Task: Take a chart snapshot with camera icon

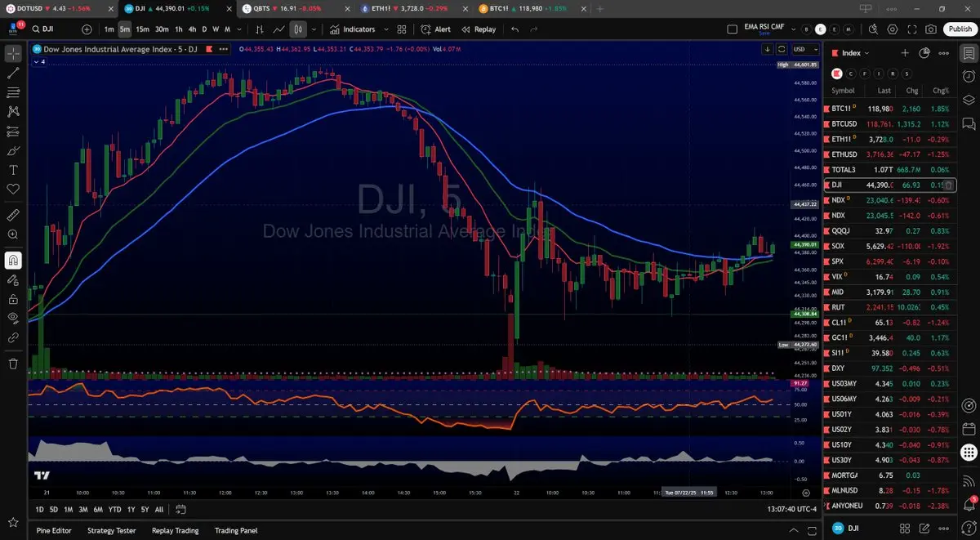Action: tap(931, 29)
